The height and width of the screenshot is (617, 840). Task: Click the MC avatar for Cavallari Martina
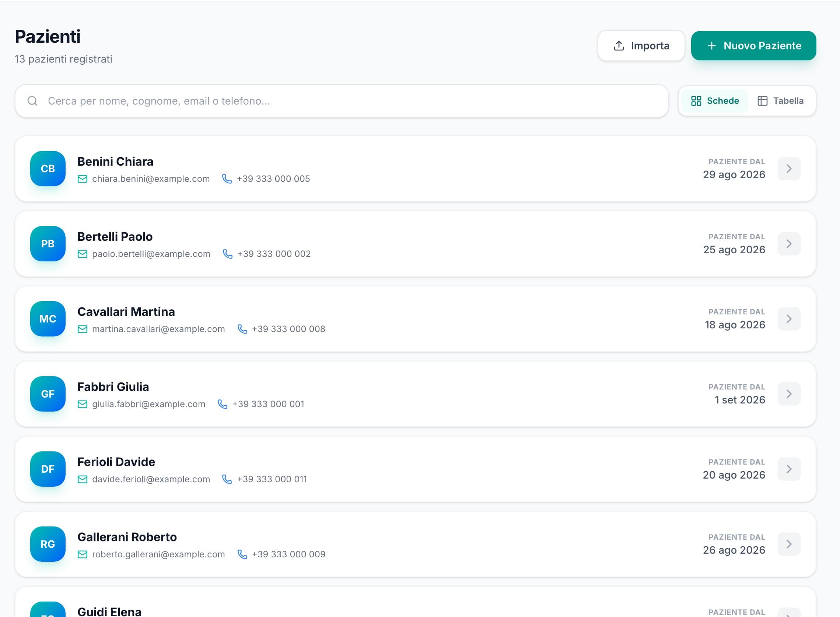click(48, 318)
